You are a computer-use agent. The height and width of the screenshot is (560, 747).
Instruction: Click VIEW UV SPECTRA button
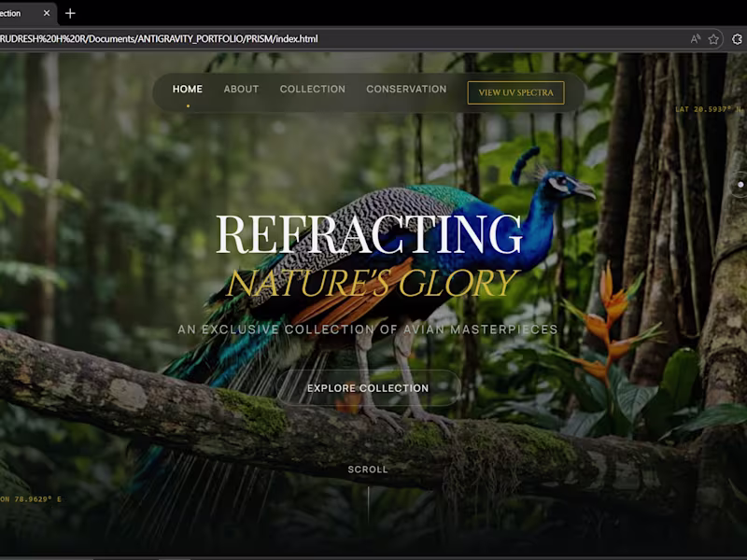[x=516, y=92]
